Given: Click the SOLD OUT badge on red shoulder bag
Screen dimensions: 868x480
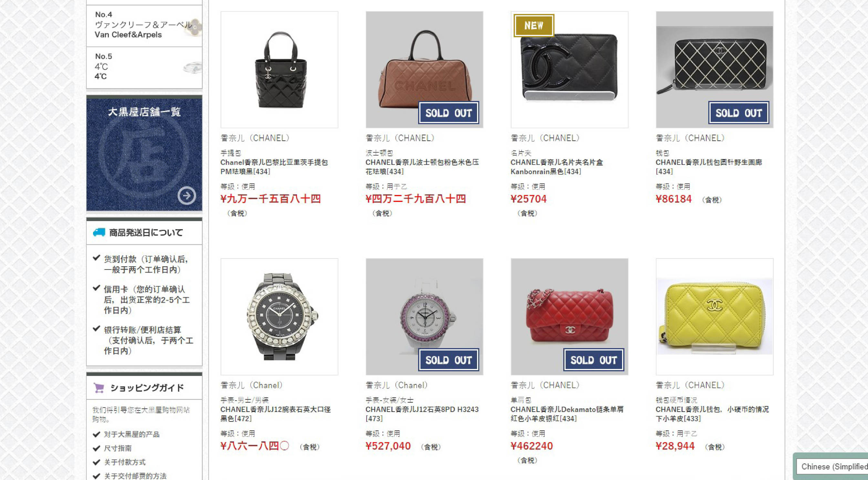Looking at the screenshot, I should pos(594,360).
